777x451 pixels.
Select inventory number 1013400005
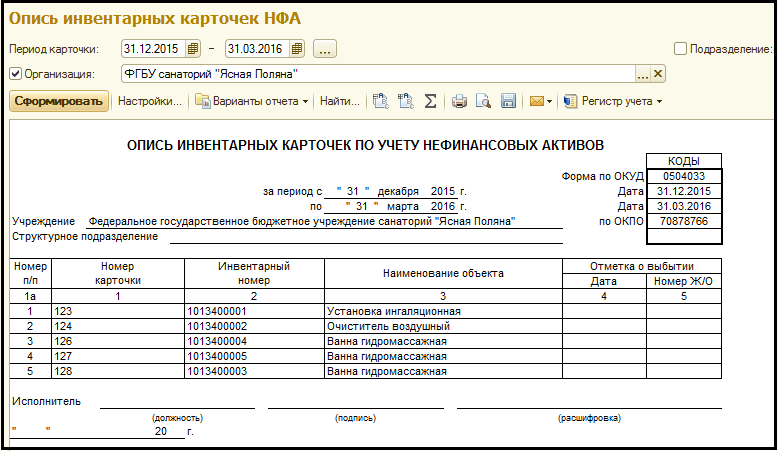254,356
